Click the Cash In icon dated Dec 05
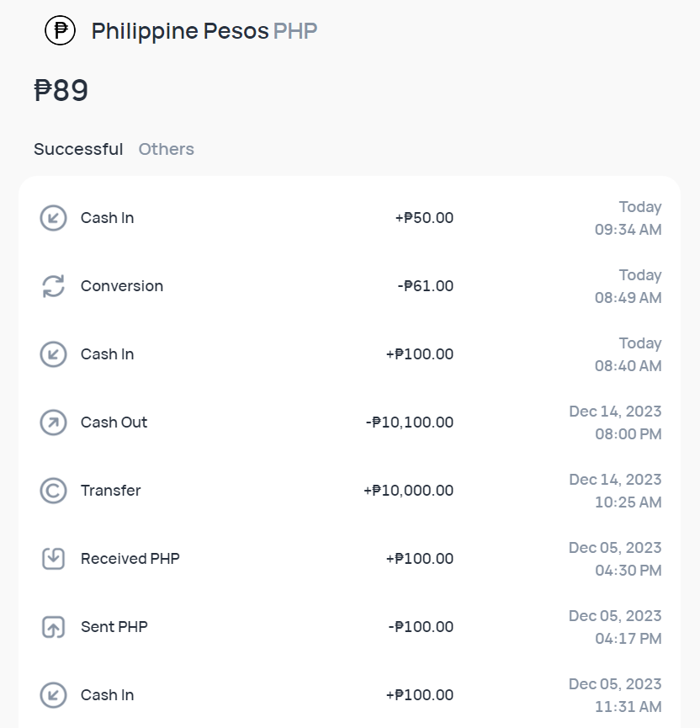 tap(52, 694)
